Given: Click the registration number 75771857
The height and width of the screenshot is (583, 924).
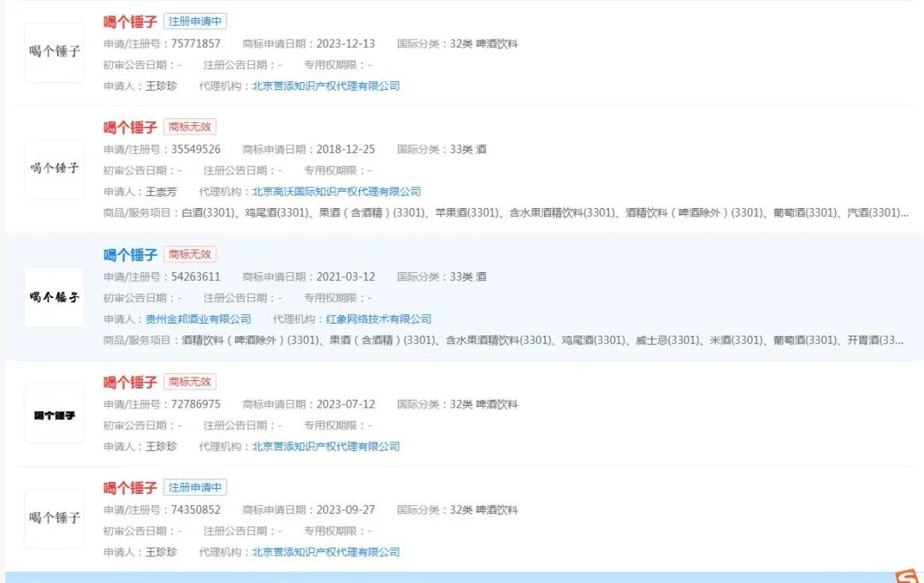Looking at the screenshot, I should point(196,44).
